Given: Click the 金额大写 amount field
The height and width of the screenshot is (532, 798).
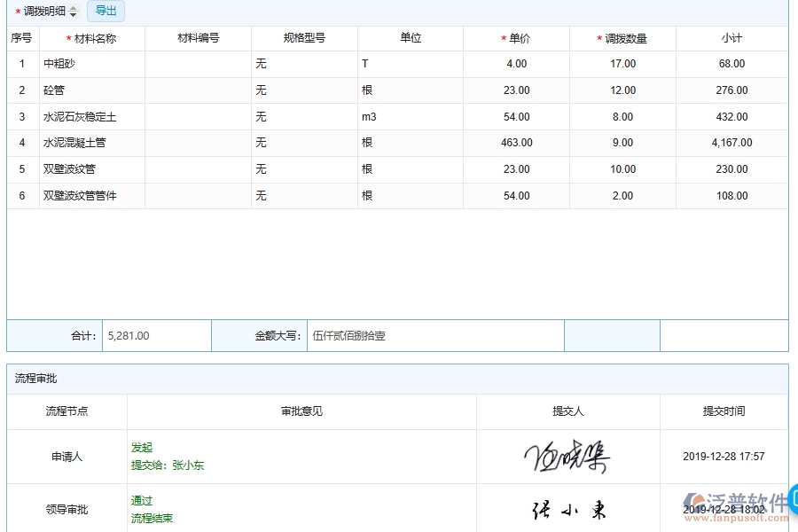Looking at the screenshot, I should (434, 335).
